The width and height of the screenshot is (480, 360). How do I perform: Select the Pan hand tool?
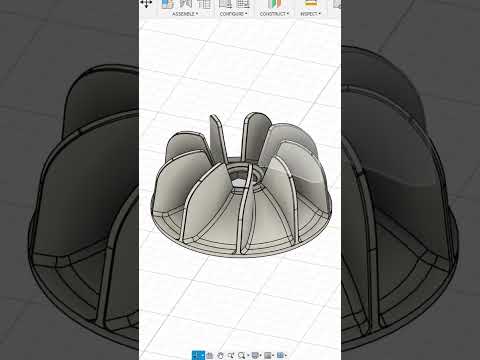point(220,356)
